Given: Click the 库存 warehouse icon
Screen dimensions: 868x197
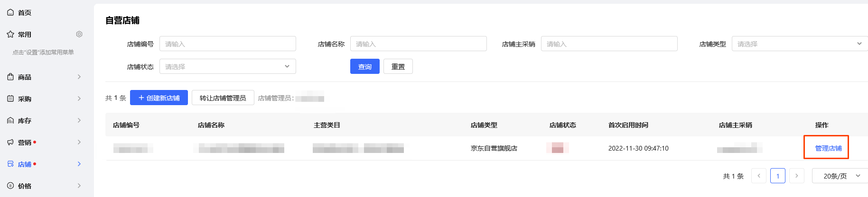Looking at the screenshot, I should tap(10, 120).
